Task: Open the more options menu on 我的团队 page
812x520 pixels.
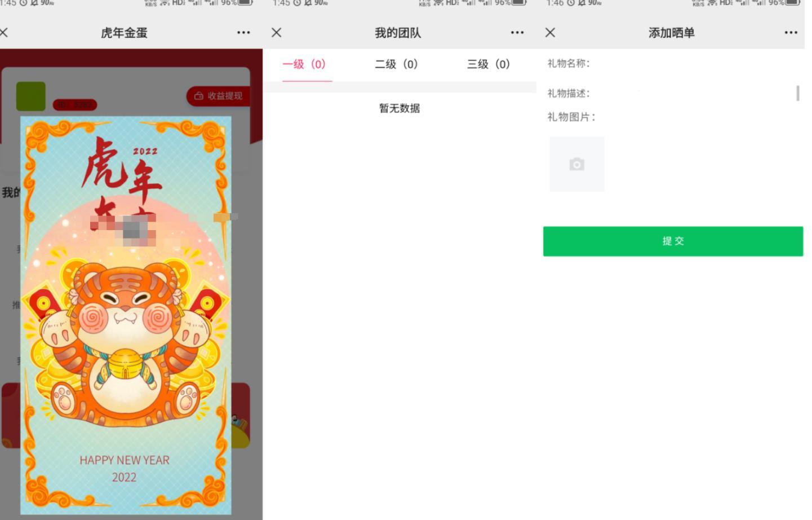Action: 517,33
